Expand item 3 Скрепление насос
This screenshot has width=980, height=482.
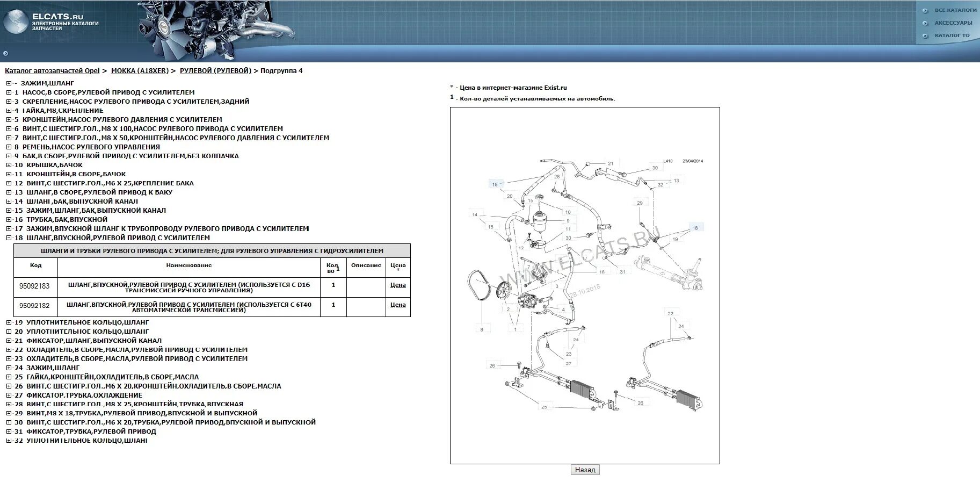(x=9, y=102)
